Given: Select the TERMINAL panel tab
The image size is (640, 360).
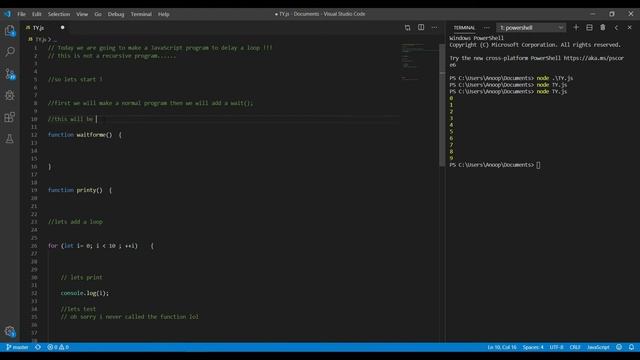Looking at the screenshot, I should (x=464, y=28).
